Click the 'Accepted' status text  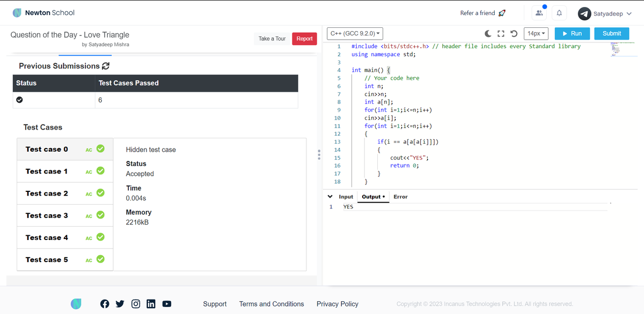(140, 174)
